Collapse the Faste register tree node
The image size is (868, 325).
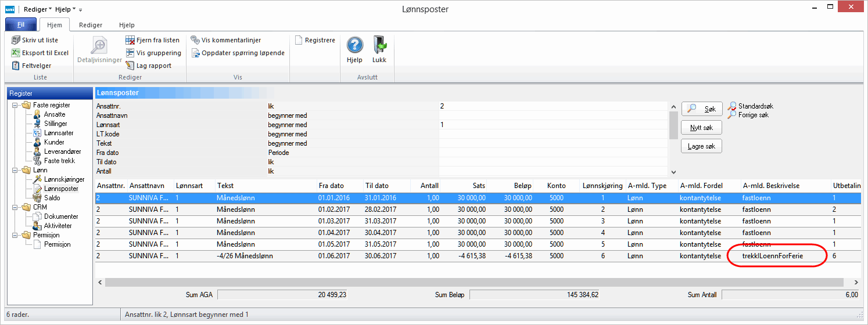pos(15,105)
